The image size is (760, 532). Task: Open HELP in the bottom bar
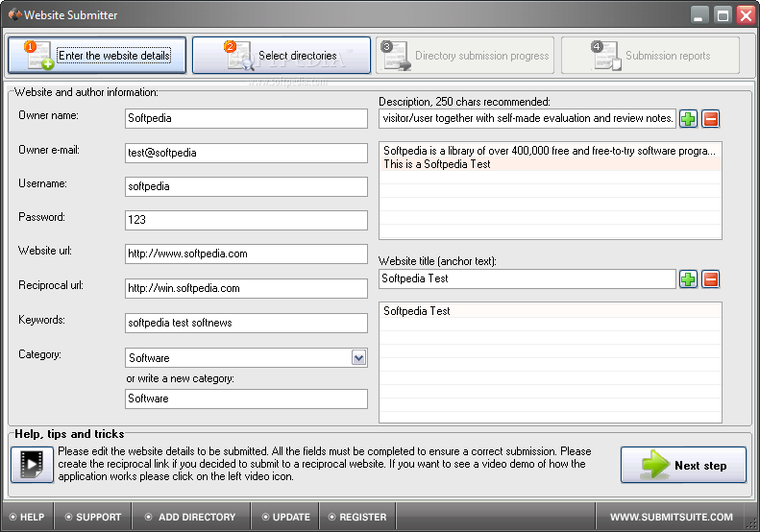pos(28,517)
